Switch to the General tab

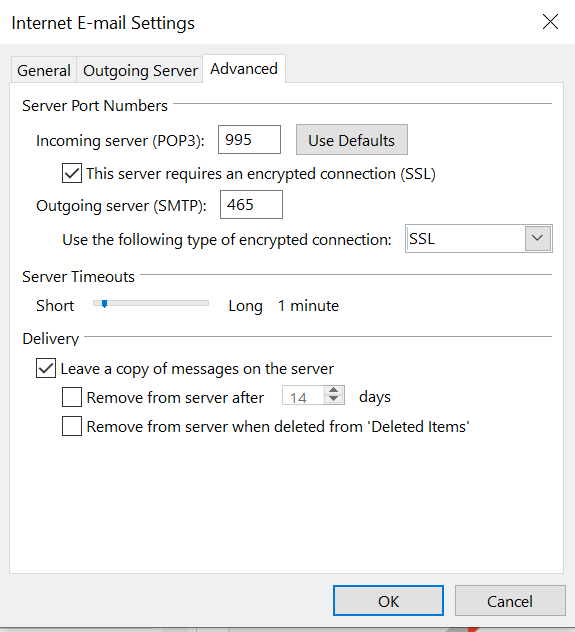44,71
